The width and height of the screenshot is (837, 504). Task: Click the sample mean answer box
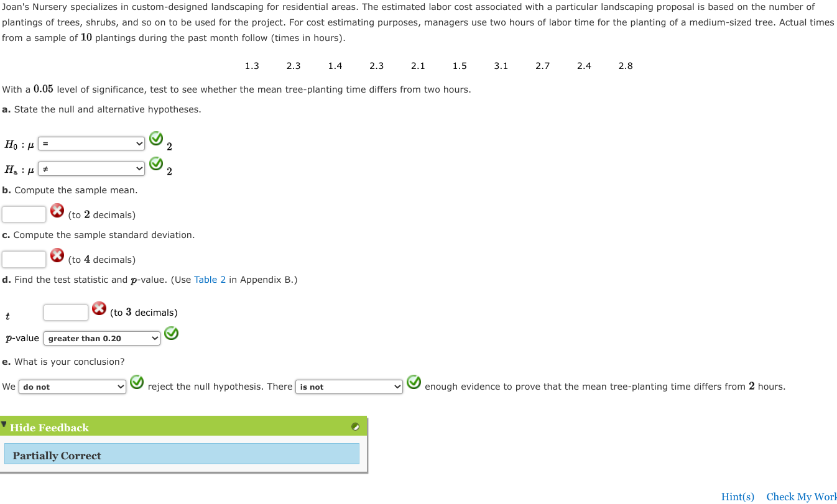pyautogui.click(x=24, y=214)
